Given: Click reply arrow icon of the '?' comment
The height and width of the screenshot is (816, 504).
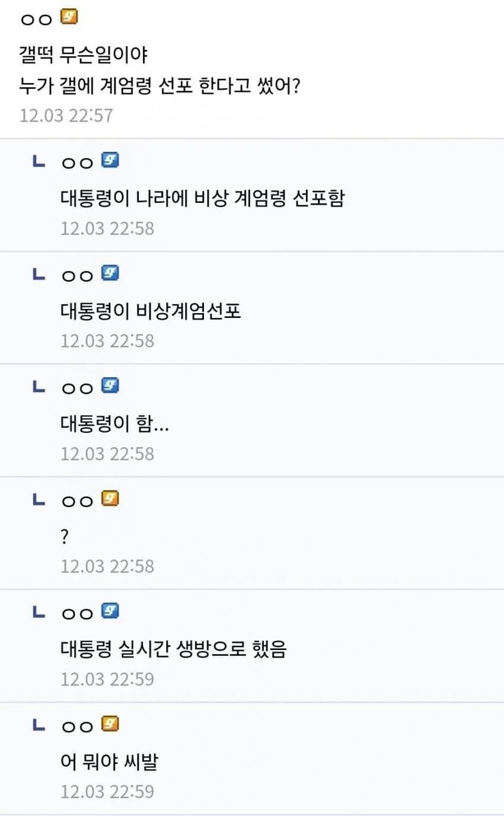Looking at the screenshot, I should 39,499.
